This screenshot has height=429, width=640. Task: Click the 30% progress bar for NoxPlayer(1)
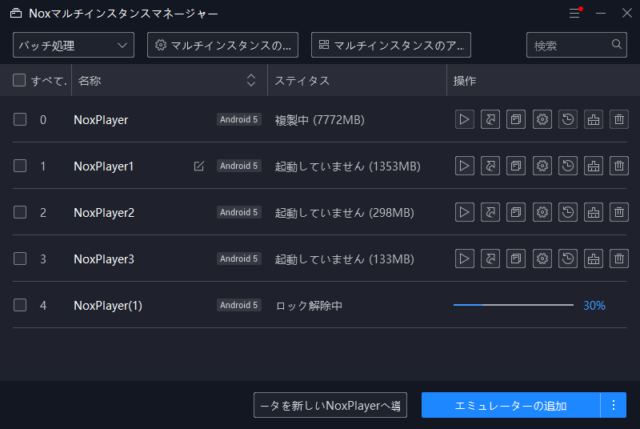pyautogui.click(x=513, y=305)
